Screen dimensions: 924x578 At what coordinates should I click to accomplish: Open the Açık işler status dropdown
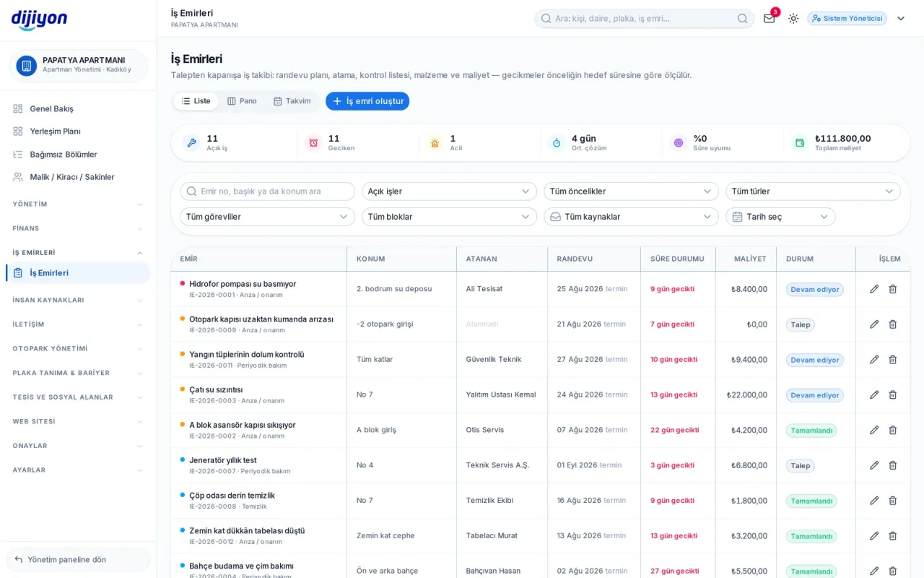449,191
